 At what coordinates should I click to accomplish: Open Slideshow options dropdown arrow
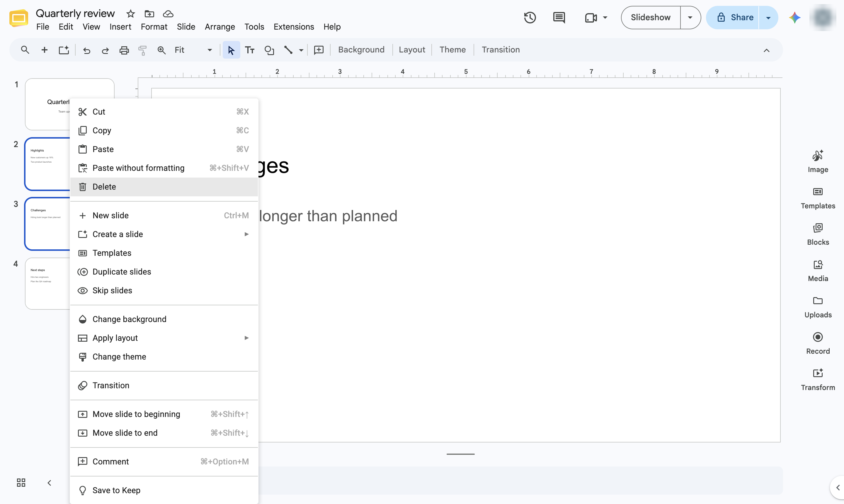click(690, 17)
